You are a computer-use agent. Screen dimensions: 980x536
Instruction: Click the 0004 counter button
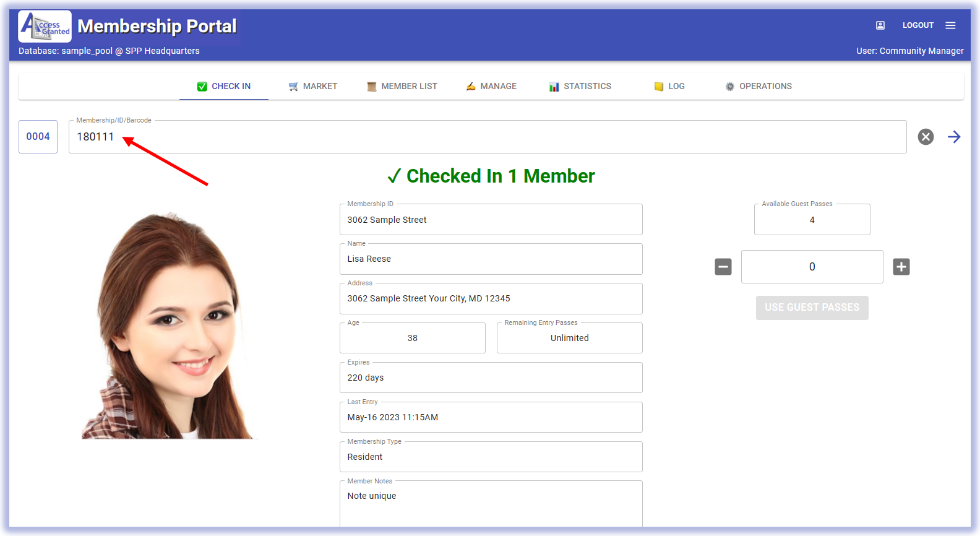[x=38, y=137]
